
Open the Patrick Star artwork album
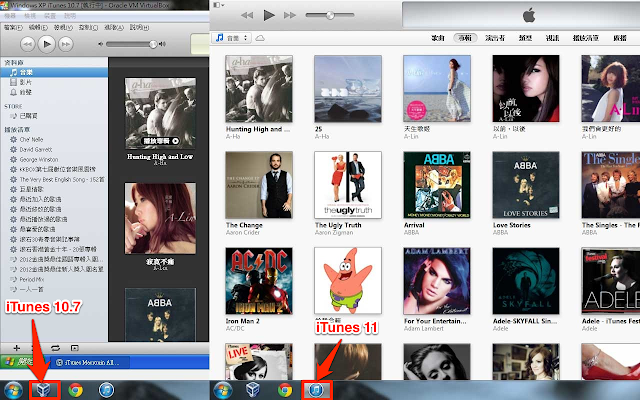[x=348, y=281]
